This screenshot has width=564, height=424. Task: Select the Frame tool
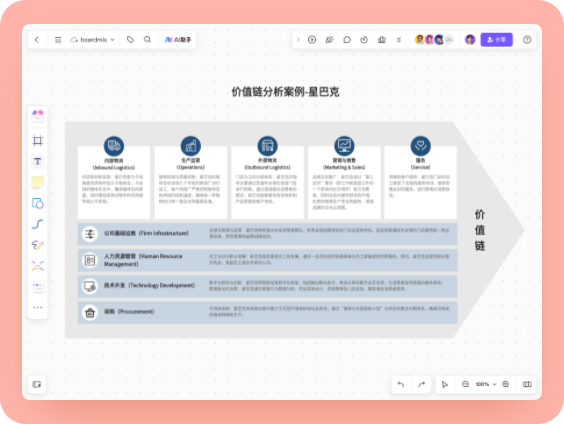point(38,140)
